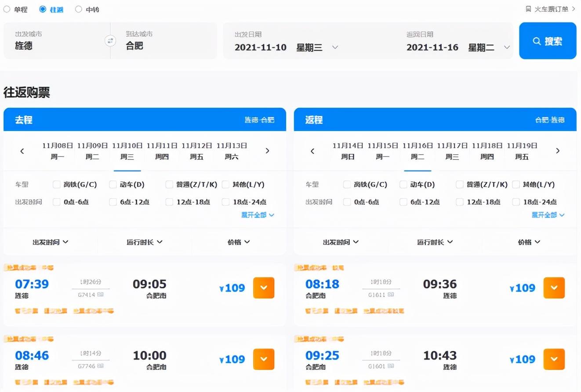Expand all filters in outbound panel
Image resolution: width=581 pixels, height=392 pixels.
[258, 215]
